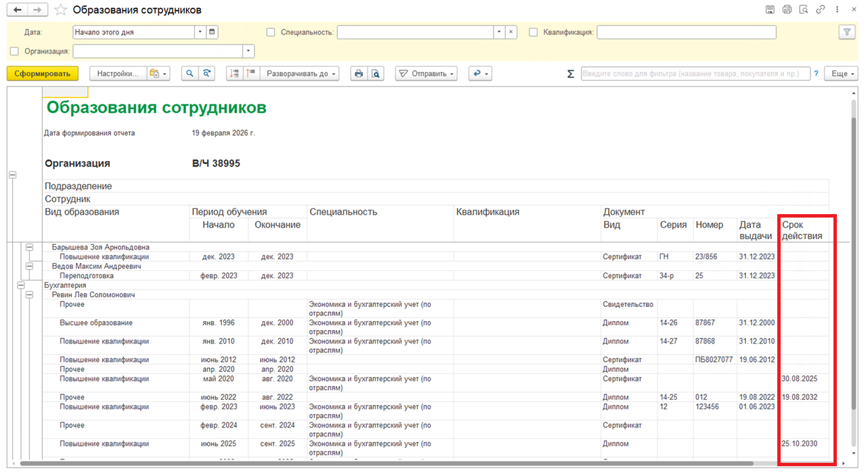Collapse Ревин Лев Соломонович group
This screenshot has width=868, height=473.
pyautogui.click(x=29, y=295)
